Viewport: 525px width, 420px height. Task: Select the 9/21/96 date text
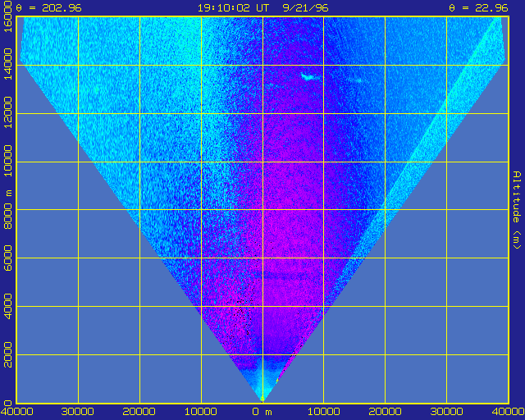(x=305, y=7)
